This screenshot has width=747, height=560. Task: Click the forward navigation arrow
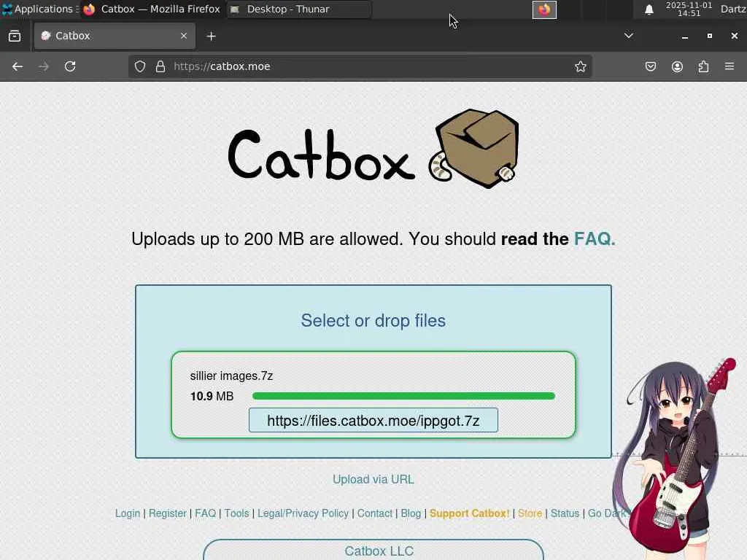[x=43, y=66]
